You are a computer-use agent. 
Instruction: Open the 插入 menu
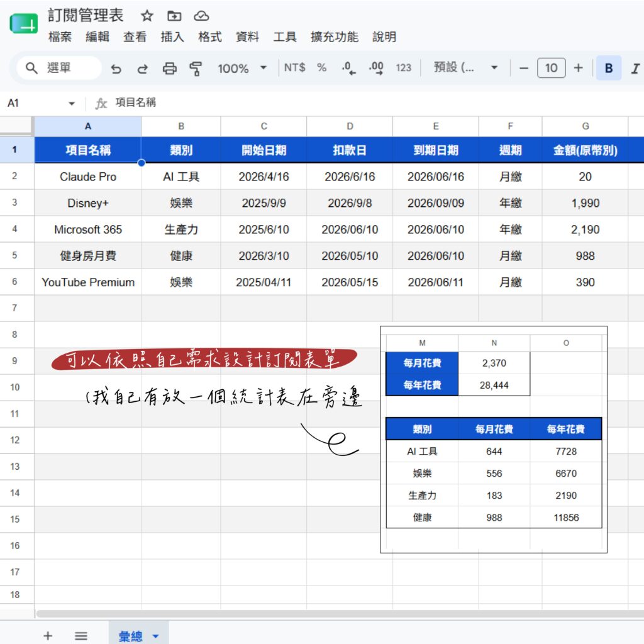tap(172, 37)
